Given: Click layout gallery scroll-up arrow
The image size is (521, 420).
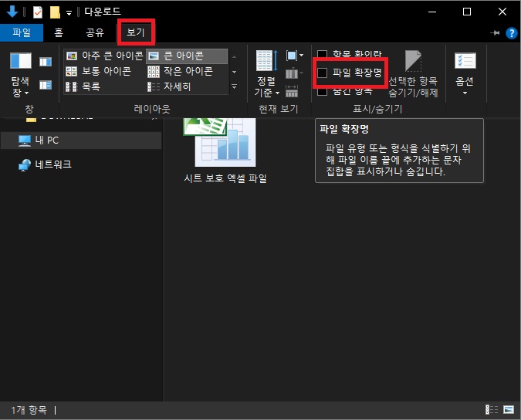Looking at the screenshot, I should tap(234, 57).
